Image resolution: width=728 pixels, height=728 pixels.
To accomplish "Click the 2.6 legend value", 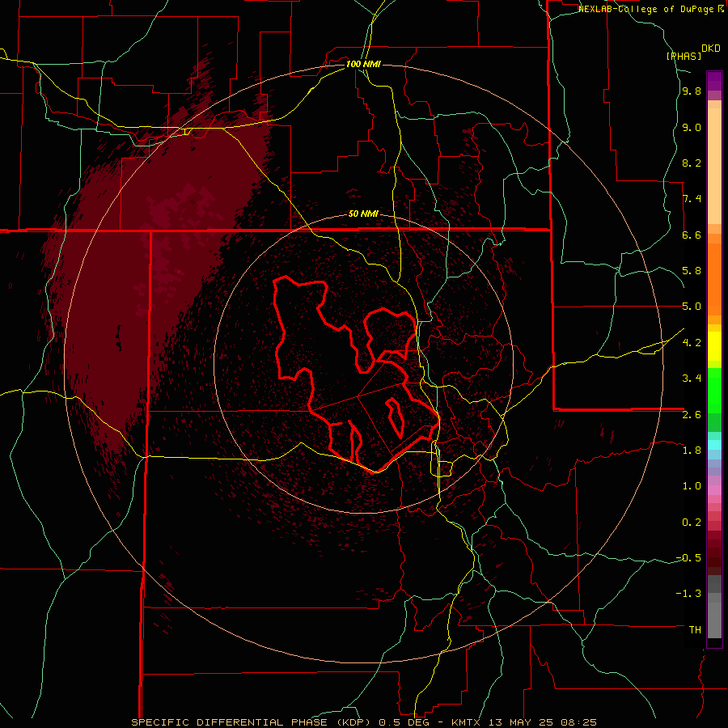I will click(692, 414).
